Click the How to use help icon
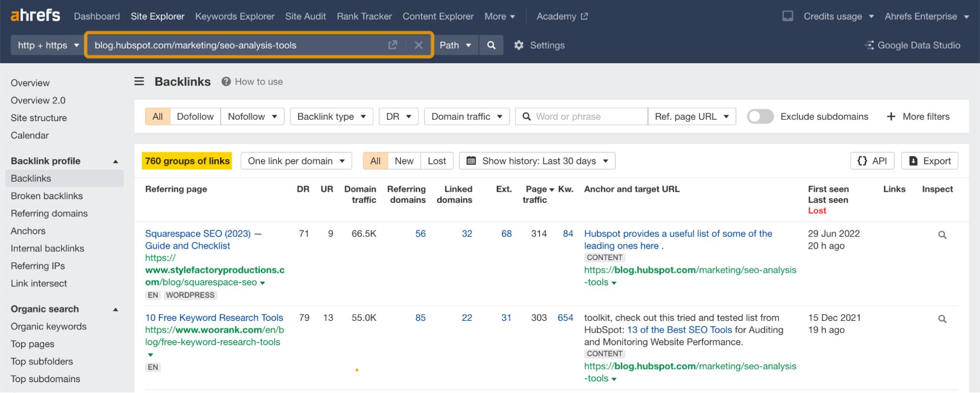This screenshot has height=393, width=980. [226, 81]
